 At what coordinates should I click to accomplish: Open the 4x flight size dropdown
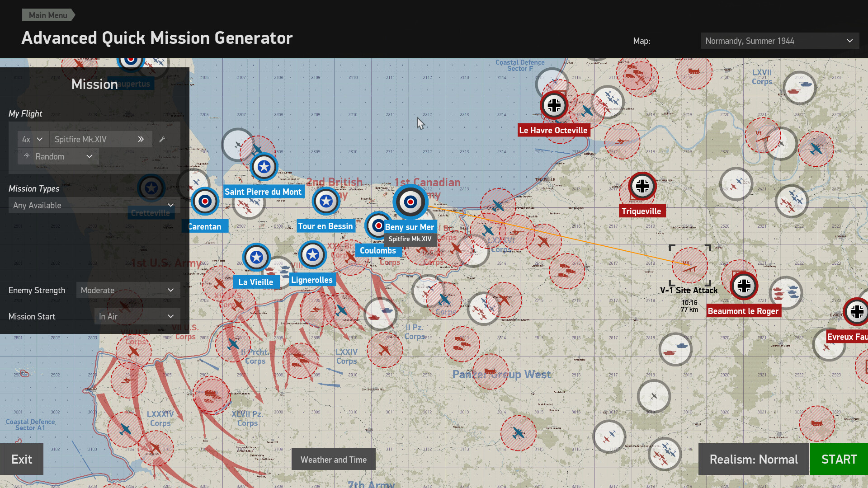[x=32, y=139]
